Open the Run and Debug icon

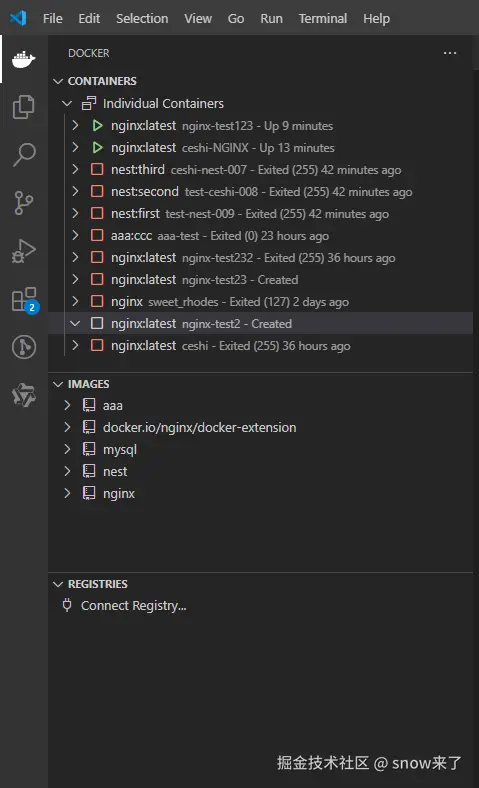[24, 251]
